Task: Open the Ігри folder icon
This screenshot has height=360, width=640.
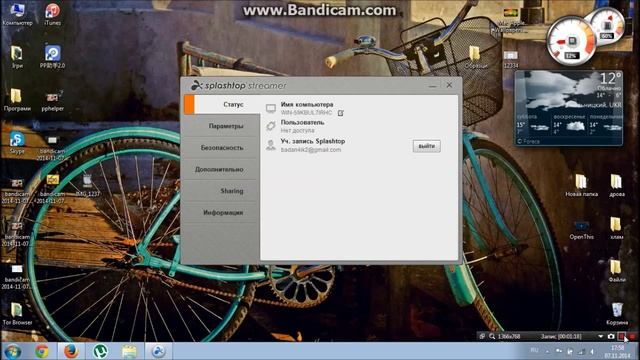Action: (x=17, y=57)
